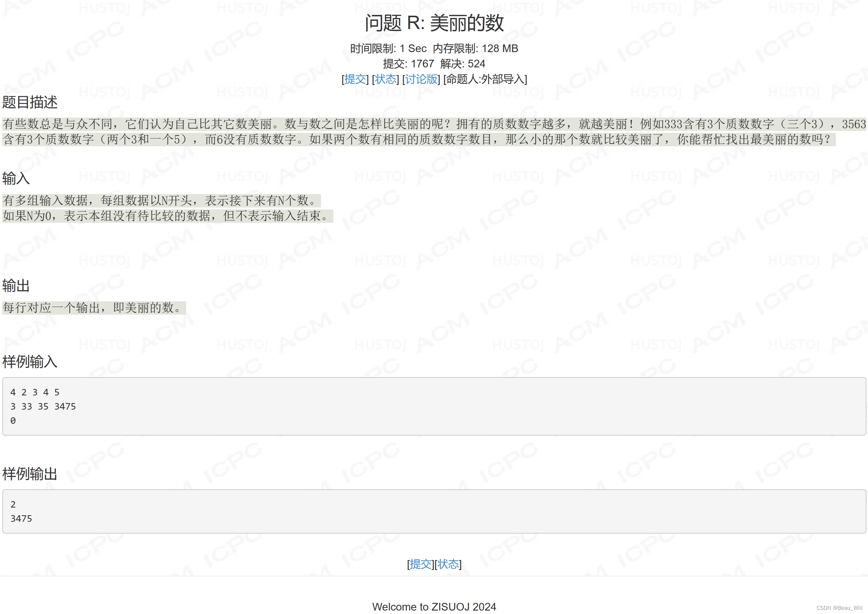
Task: Click the 样例输出 sample output heading
Action: pos(29,474)
